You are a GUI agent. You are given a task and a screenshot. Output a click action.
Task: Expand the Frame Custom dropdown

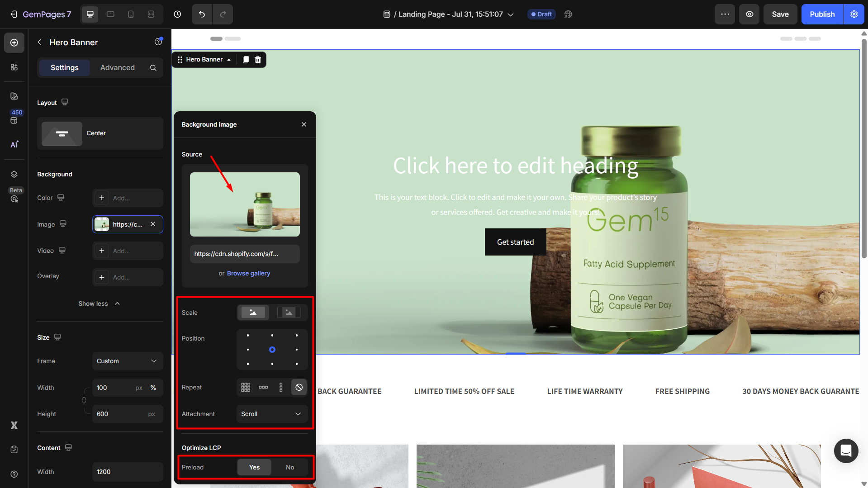pos(127,361)
